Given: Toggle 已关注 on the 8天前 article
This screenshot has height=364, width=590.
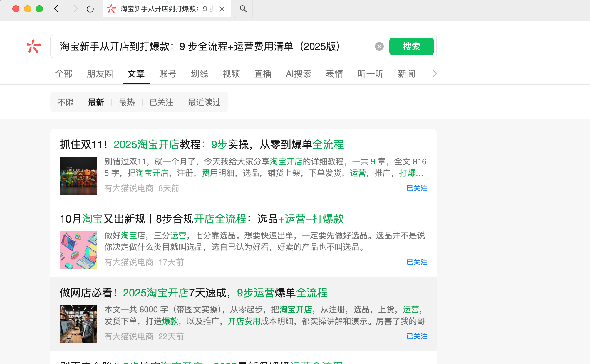Looking at the screenshot, I should [416, 188].
